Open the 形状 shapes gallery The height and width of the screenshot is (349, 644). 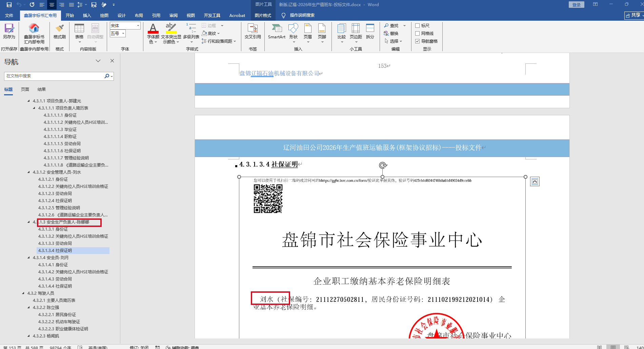[x=294, y=33]
